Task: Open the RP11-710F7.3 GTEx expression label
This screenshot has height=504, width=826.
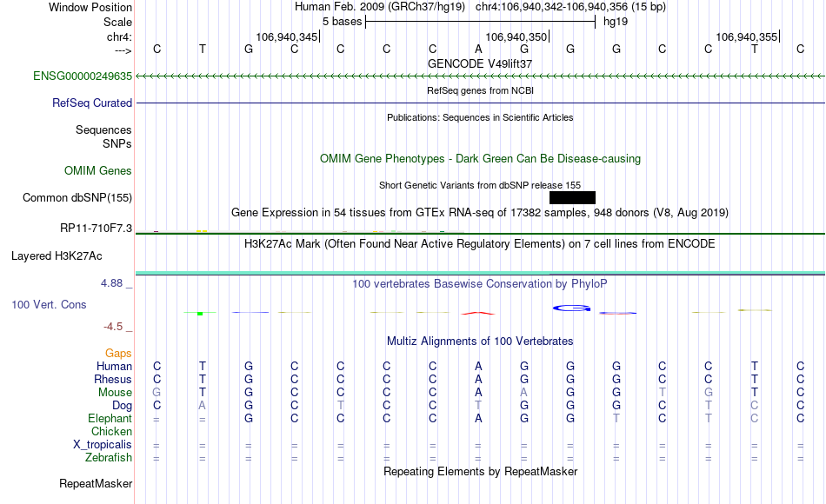Action: [96, 228]
